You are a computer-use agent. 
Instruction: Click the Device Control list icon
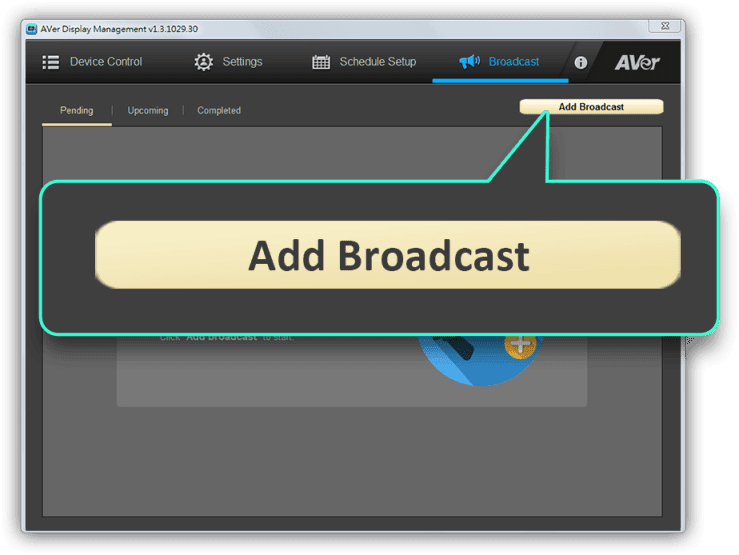click(x=51, y=62)
